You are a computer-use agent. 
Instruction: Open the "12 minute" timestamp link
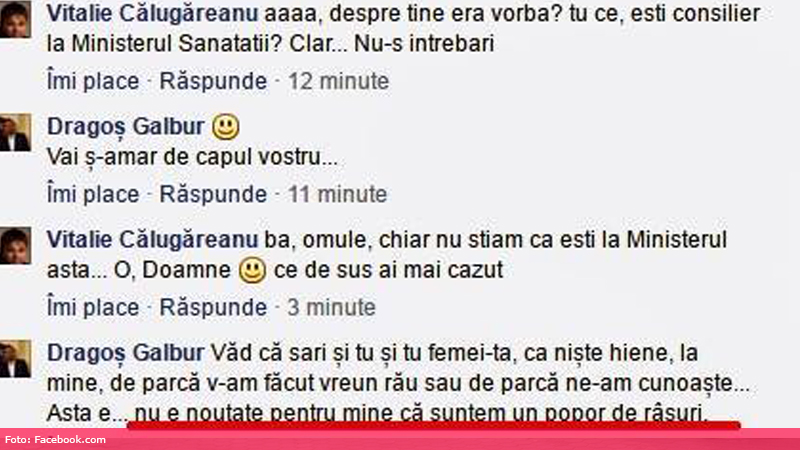pyautogui.click(x=339, y=81)
